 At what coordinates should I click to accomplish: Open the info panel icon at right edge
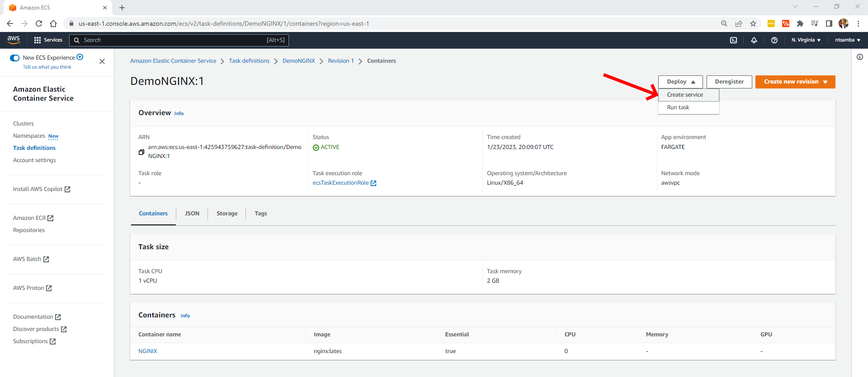[859, 57]
